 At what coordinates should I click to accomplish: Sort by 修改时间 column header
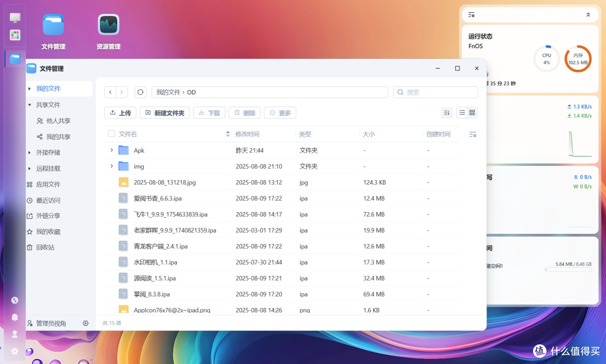pyautogui.click(x=247, y=134)
